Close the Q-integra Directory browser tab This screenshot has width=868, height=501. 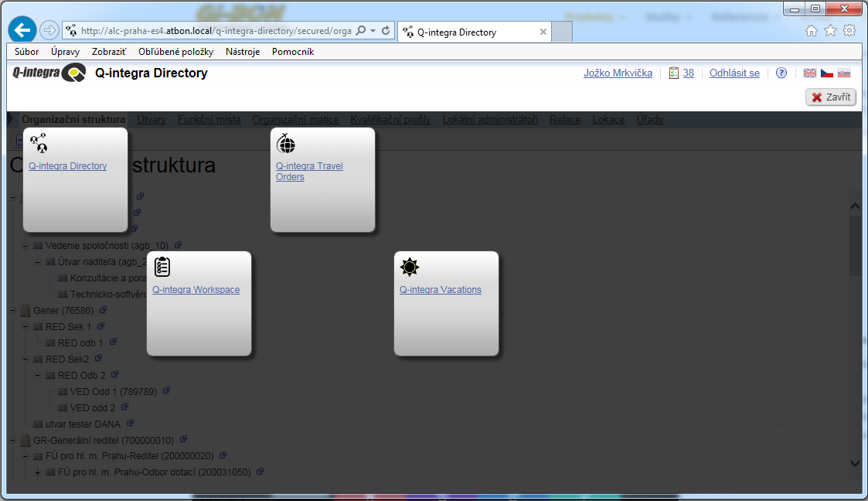tap(543, 32)
